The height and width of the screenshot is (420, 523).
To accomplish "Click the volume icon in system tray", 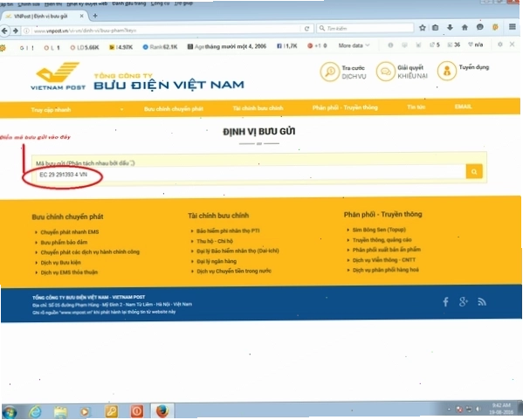I will pyautogui.click(x=478, y=409).
